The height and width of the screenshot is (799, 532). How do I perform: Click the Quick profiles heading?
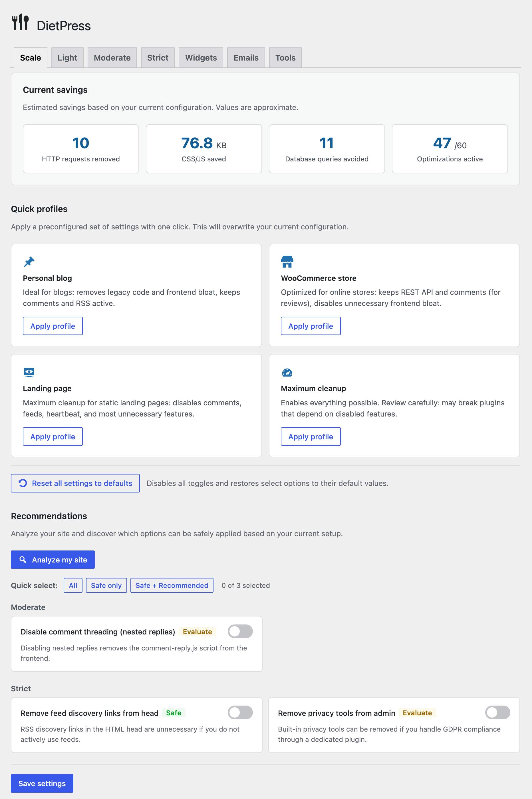(x=39, y=209)
